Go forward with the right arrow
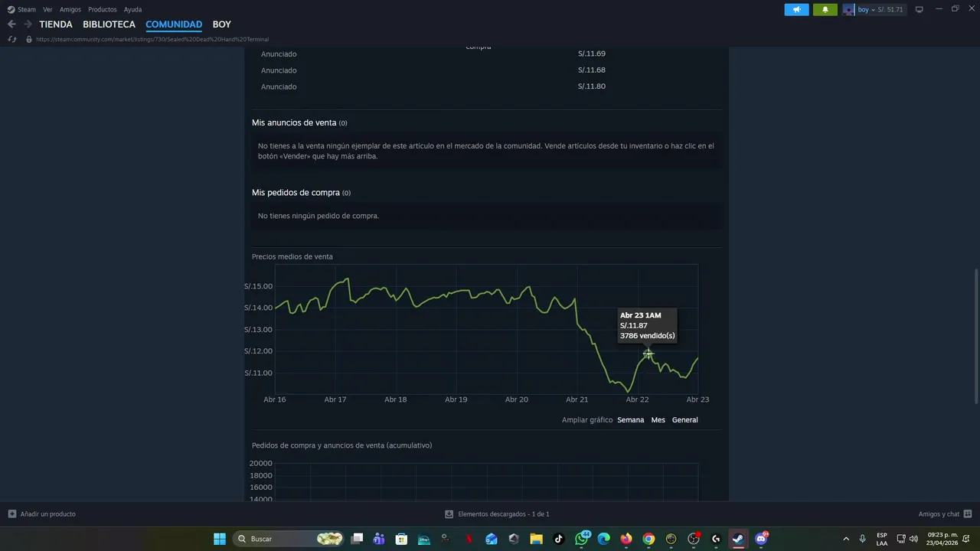This screenshot has width=980, height=551. coord(28,24)
